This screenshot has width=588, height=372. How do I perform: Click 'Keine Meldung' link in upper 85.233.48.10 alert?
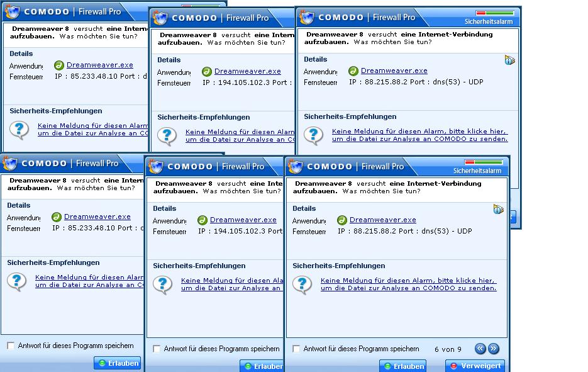pyautogui.click(x=92, y=130)
